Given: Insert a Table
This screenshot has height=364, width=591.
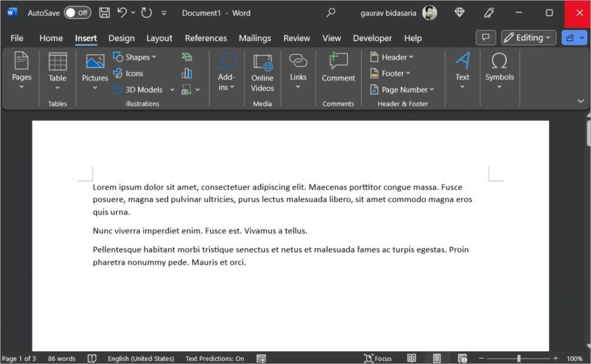Looking at the screenshot, I should pos(57,71).
